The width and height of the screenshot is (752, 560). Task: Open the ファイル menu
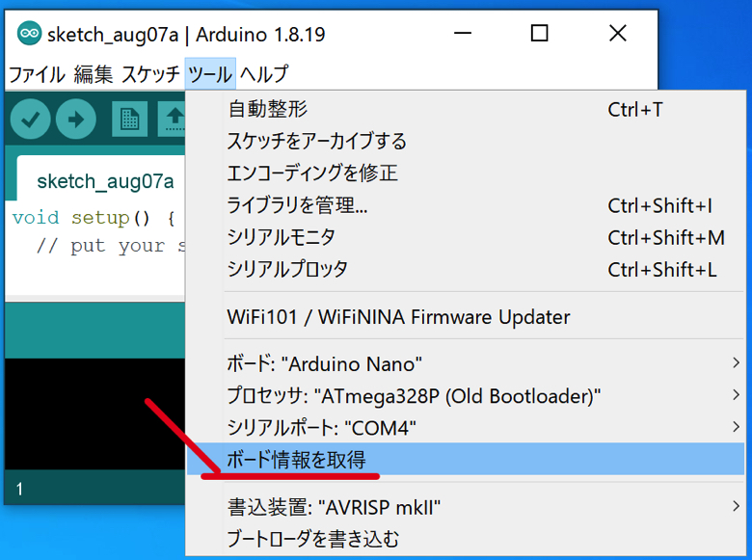37,74
